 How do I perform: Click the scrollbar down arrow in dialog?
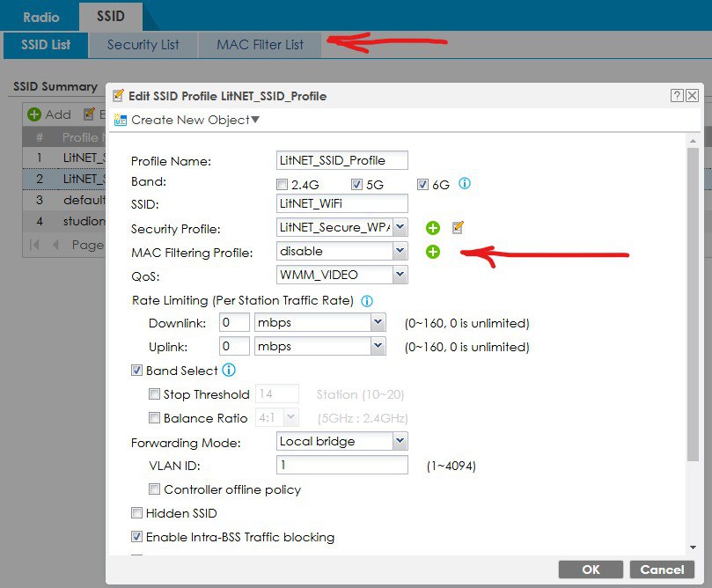pyautogui.click(x=693, y=548)
